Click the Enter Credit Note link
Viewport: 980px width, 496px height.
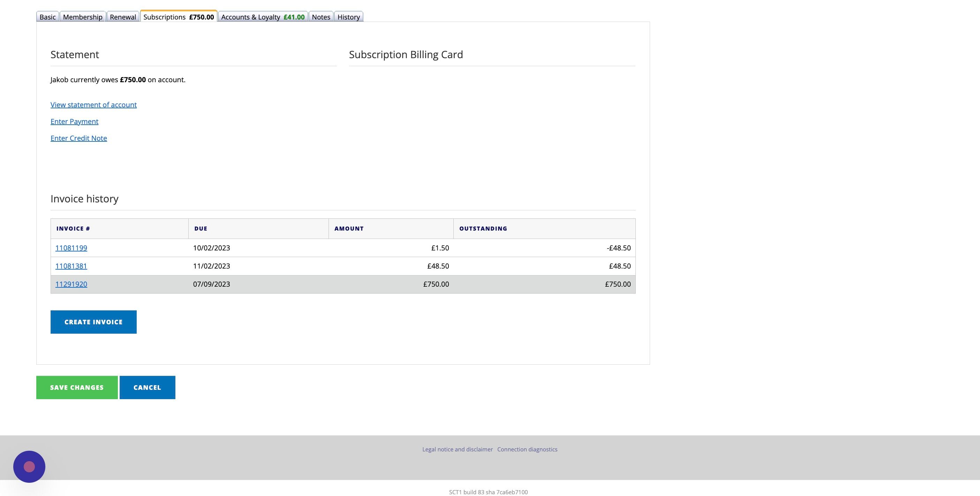pyautogui.click(x=79, y=138)
